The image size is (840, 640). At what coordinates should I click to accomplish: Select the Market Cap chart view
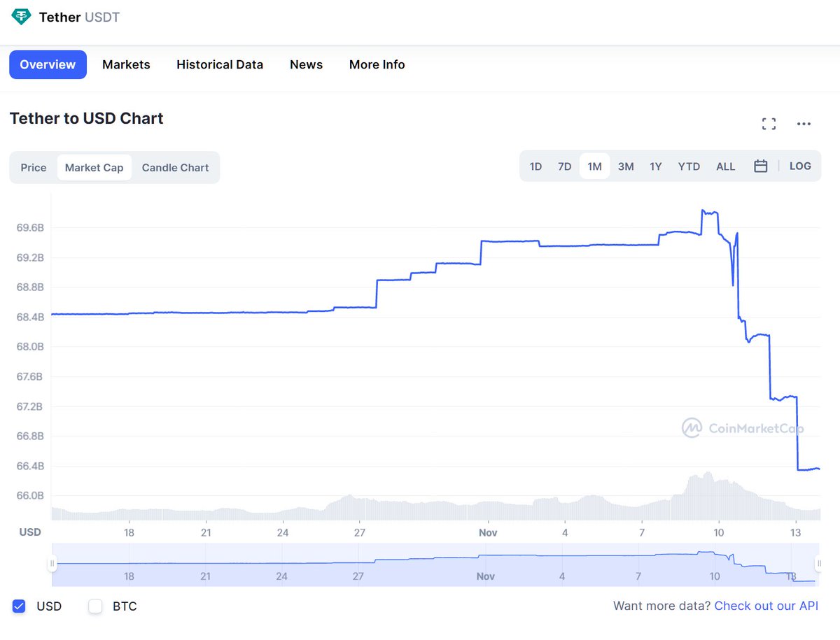pyautogui.click(x=94, y=168)
